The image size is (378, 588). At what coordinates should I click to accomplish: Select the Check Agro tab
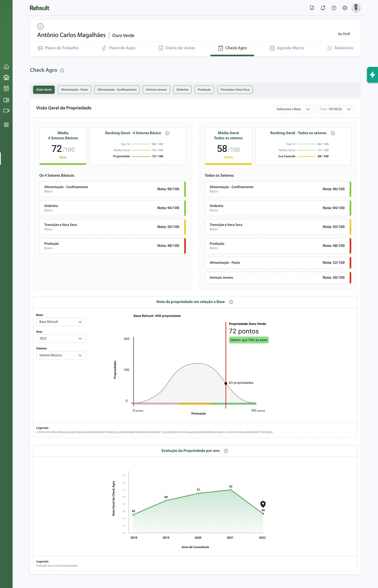tap(232, 48)
